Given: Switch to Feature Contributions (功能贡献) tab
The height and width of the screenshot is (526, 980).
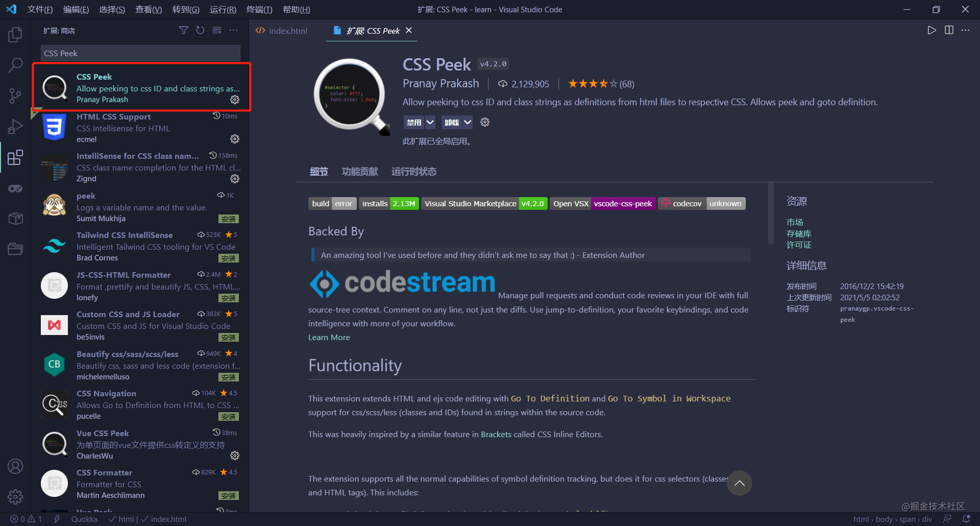Looking at the screenshot, I should (x=360, y=172).
